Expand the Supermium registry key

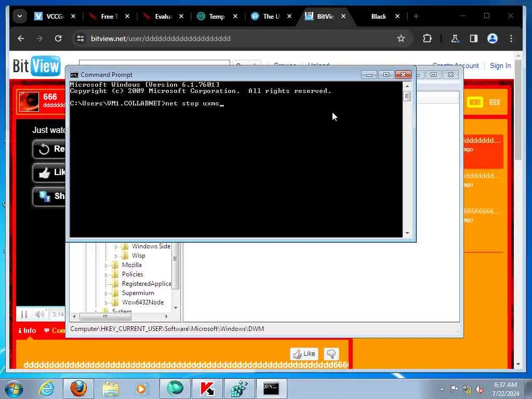(x=106, y=294)
